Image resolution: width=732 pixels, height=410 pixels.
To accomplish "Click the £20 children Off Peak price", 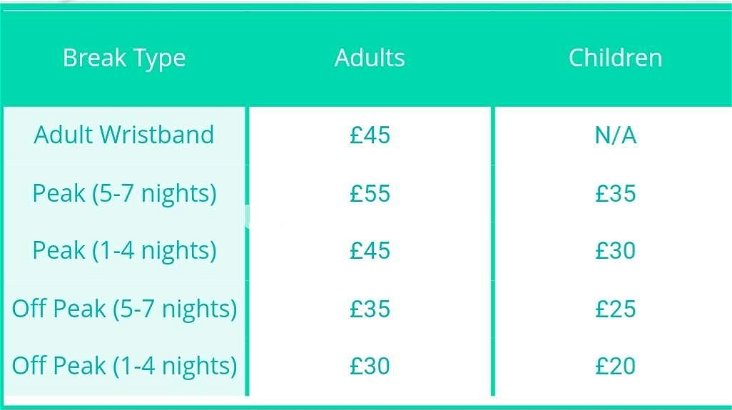I will point(615,366).
